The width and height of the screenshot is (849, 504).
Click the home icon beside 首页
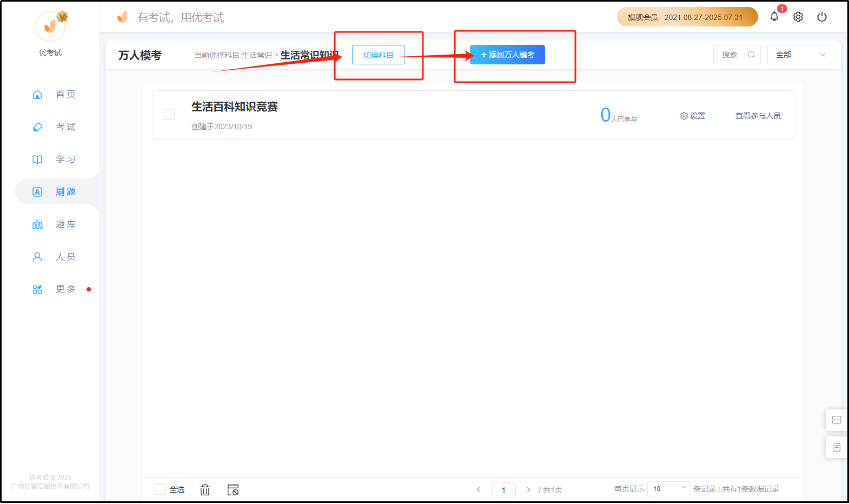coord(37,95)
